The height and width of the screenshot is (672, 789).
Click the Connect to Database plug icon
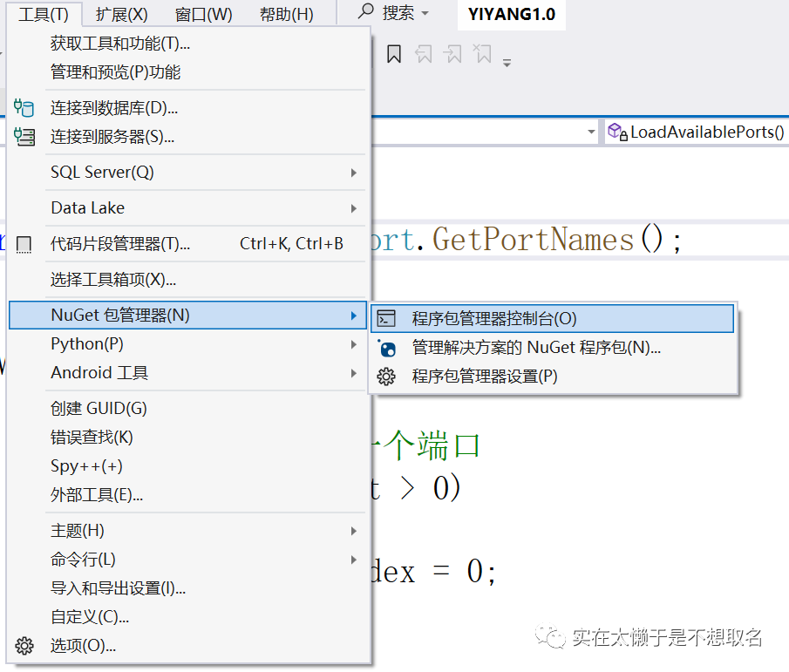(24, 108)
